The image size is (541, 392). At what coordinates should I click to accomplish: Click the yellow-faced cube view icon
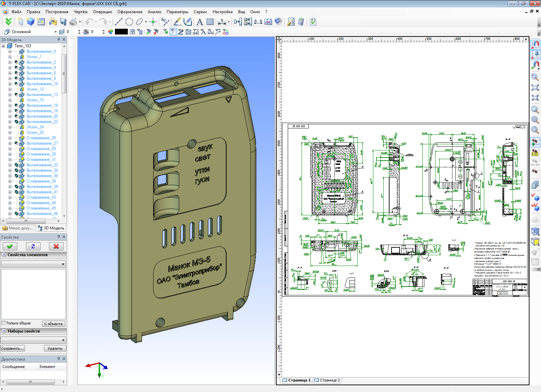tap(535, 242)
